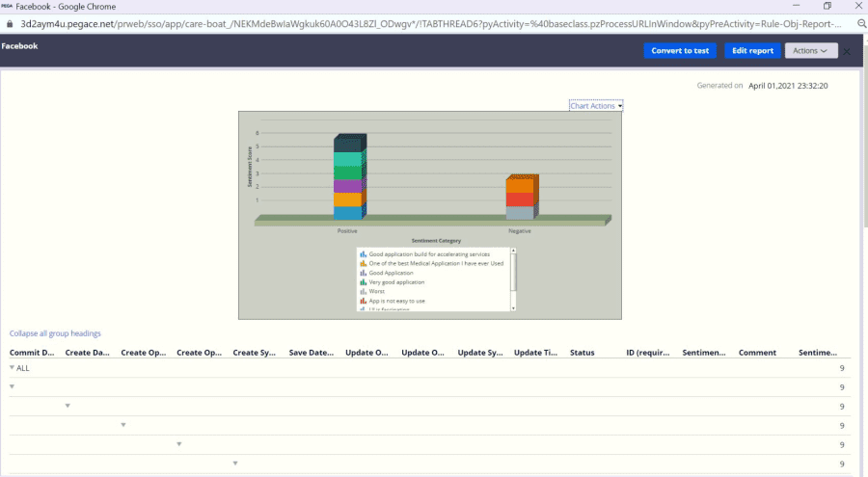Click legend text 'Good application build for accelerating services'

coord(429,254)
